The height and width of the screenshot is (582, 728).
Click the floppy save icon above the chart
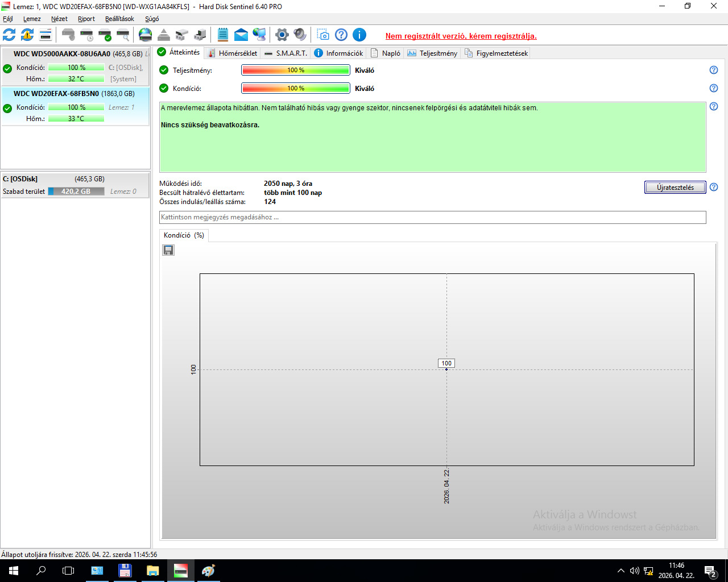click(168, 250)
